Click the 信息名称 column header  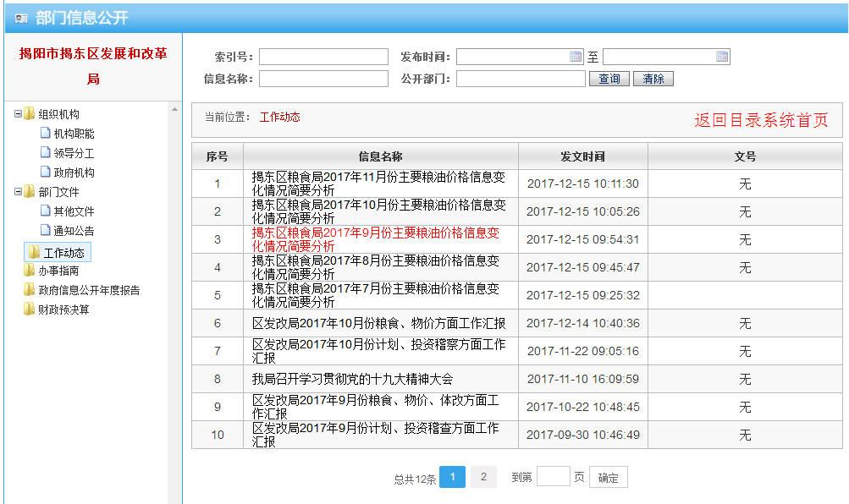pos(381,156)
